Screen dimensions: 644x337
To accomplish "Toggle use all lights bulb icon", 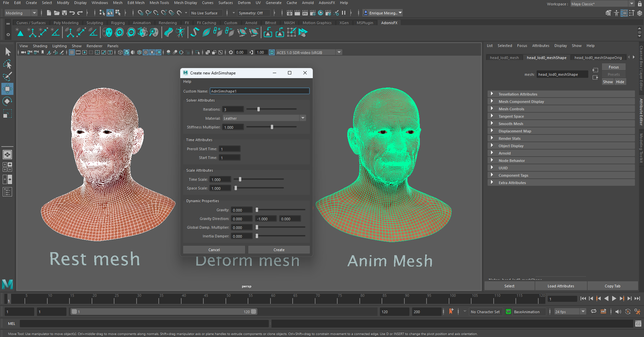I will (152, 52).
